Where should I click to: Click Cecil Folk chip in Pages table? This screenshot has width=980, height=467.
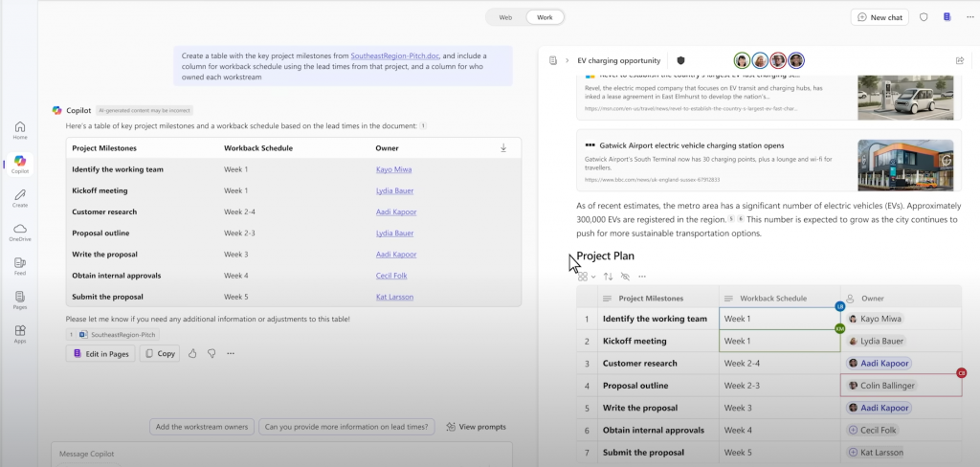pyautogui.click(x=873, y=430)
